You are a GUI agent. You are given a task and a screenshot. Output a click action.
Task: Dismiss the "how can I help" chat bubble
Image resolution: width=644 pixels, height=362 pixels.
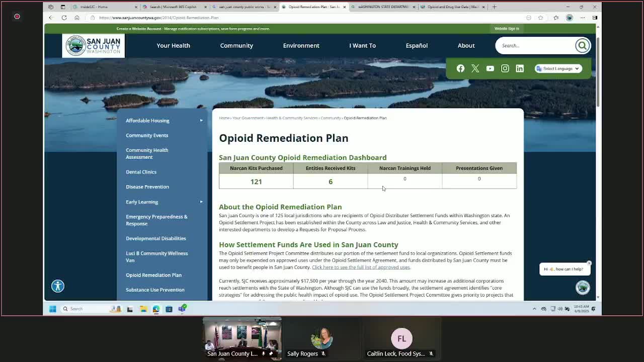click(589, 263)
